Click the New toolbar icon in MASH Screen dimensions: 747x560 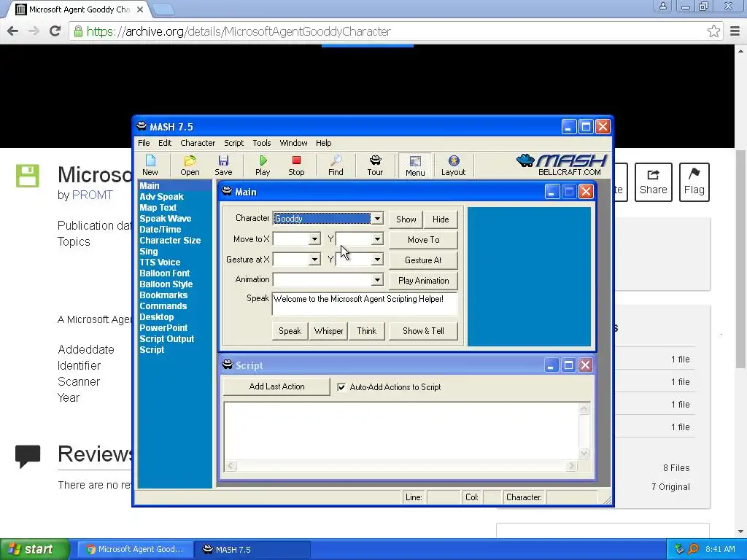tap(150, 166)
